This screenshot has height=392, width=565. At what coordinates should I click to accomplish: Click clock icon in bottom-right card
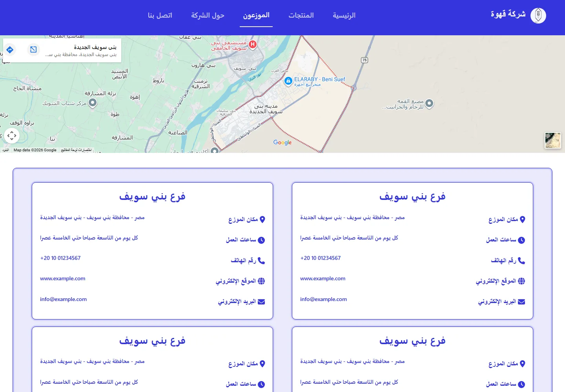[521, 385]
